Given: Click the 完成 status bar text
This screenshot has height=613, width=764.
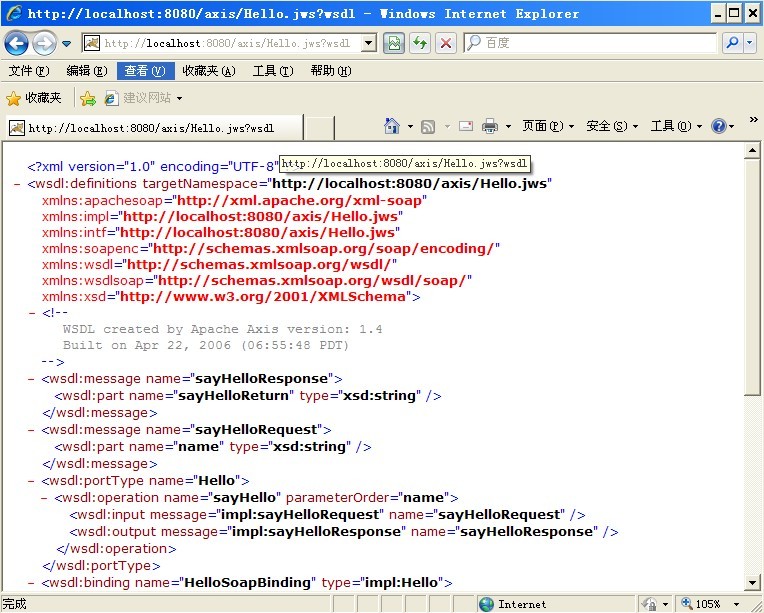Looking at the screenshot, I should [15, 604].
